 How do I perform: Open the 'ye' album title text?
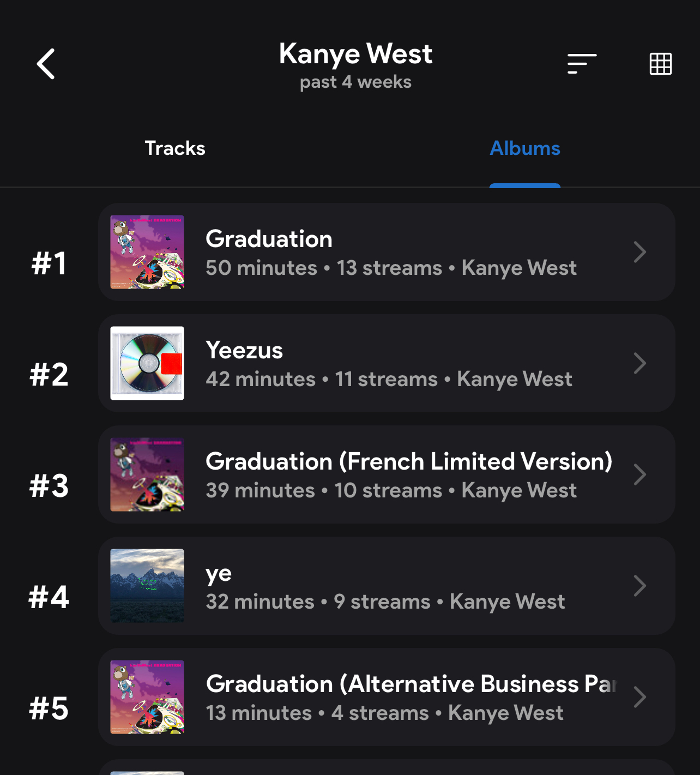(x=219, y=574)
